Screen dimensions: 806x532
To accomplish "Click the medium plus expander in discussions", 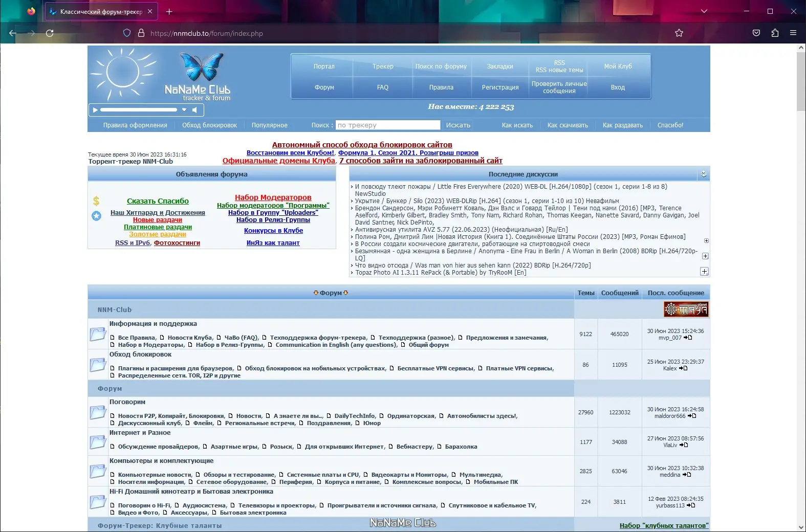I will pos(705,256).
